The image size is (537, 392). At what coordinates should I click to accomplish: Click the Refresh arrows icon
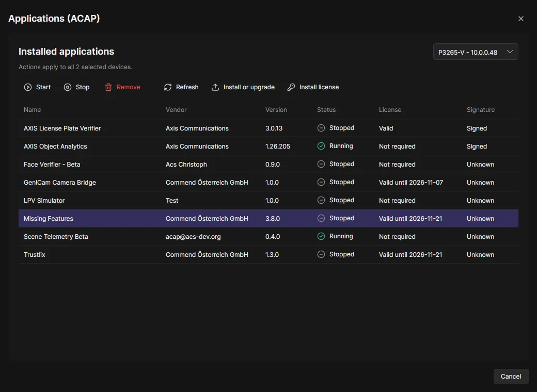point(167,87)
